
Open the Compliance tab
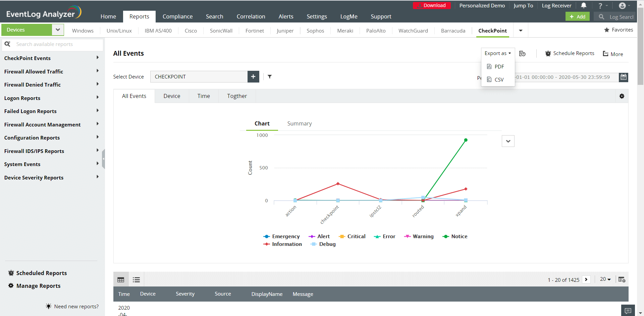pos(177,16)
